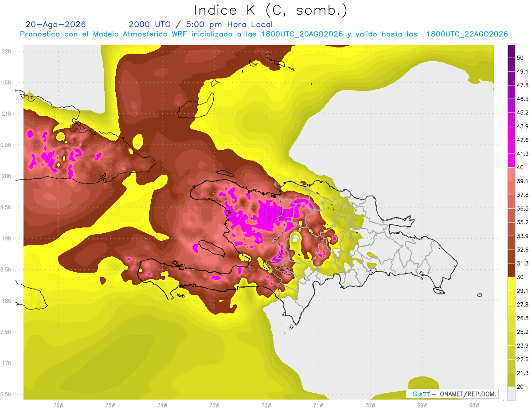Click the longitude axis label "72W"
Image resolution: width=532 pixels, height=411 pixels.
click(266, 405)
